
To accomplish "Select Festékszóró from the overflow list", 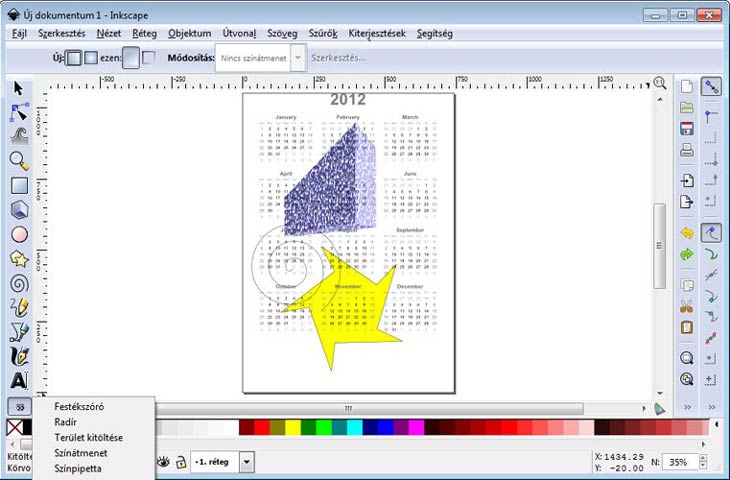I will (80, 406).
